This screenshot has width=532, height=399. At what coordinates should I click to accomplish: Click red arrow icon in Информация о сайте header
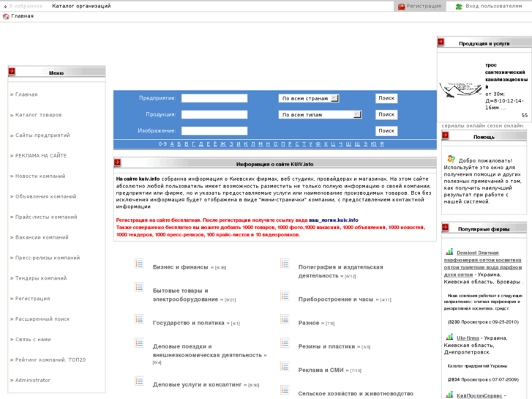pos(117,163)
